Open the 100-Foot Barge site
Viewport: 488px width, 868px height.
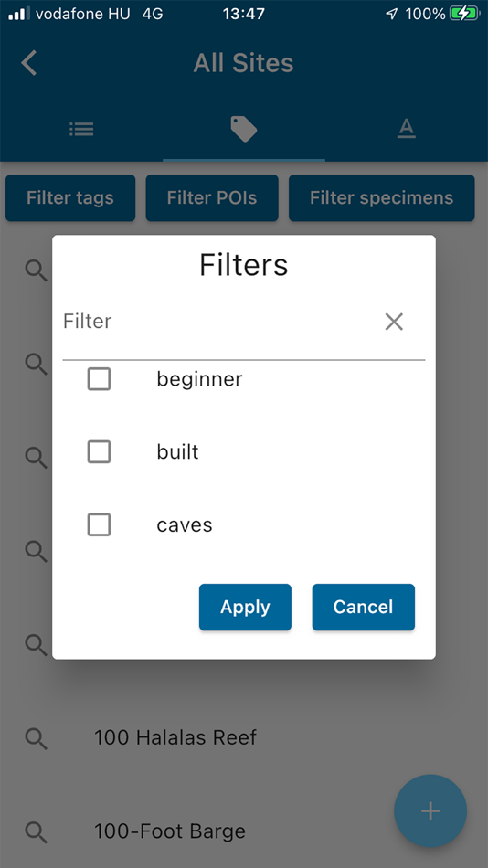(x=169, y=831)
